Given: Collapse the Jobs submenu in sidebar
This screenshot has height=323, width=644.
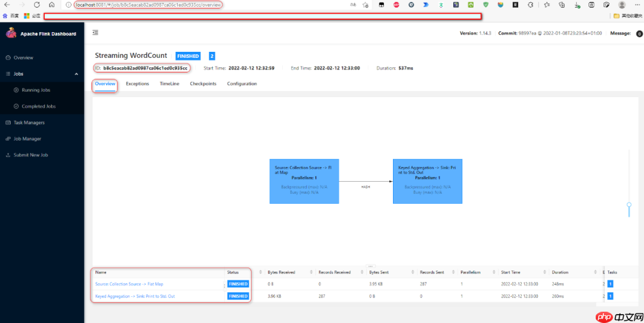Looking at the screenshot, I should coord(76,74).
